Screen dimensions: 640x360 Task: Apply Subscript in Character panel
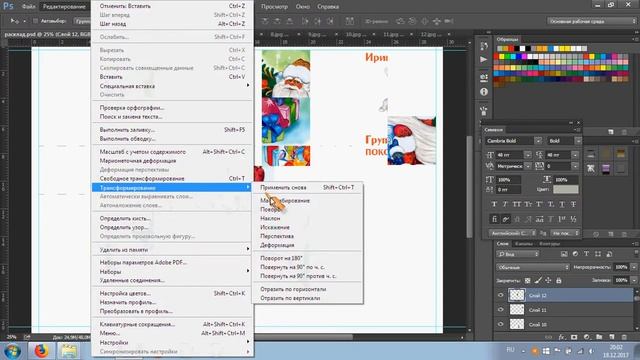(551, 204)
